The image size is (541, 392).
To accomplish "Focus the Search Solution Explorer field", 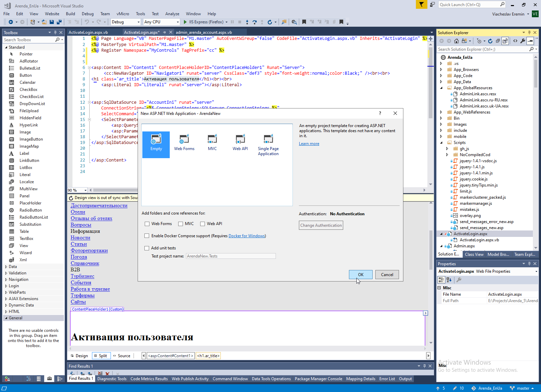I will [484, 49].
